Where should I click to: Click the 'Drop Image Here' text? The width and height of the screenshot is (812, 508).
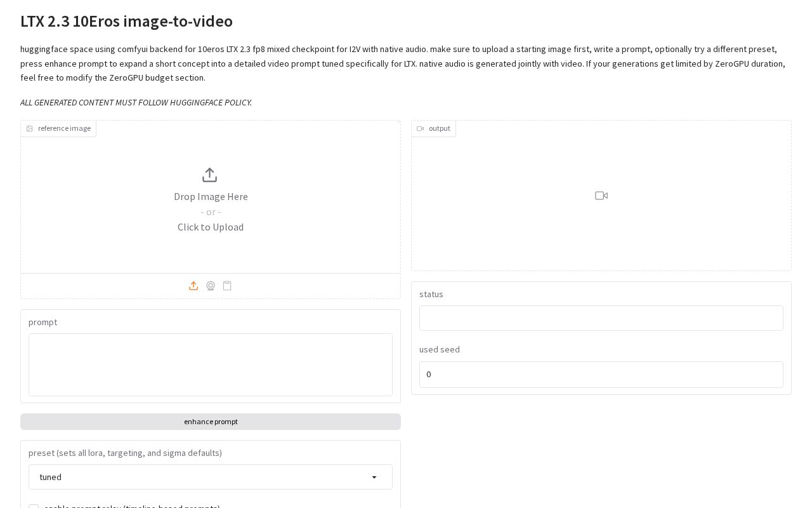[211, 196]
